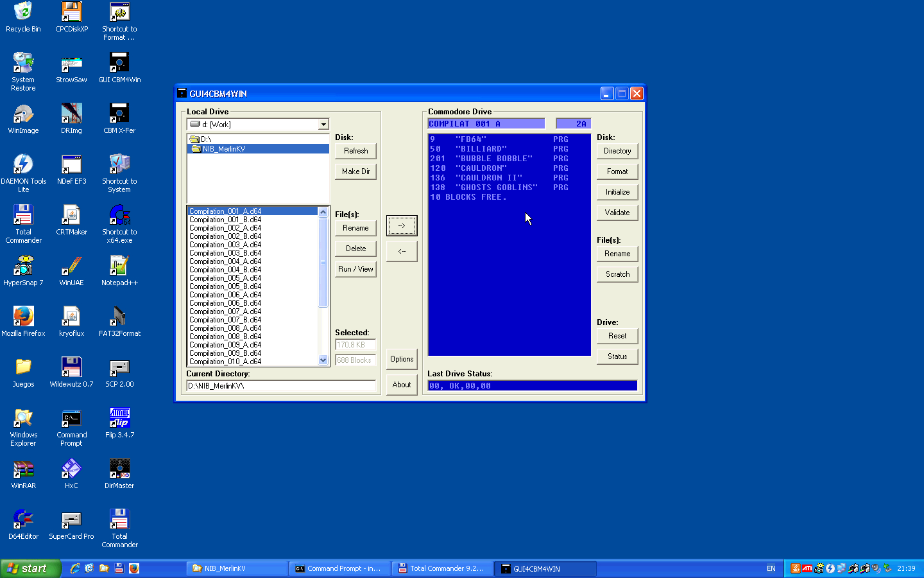
Task: Select the DirMaster desktop icon
Action: click(119, 474)
